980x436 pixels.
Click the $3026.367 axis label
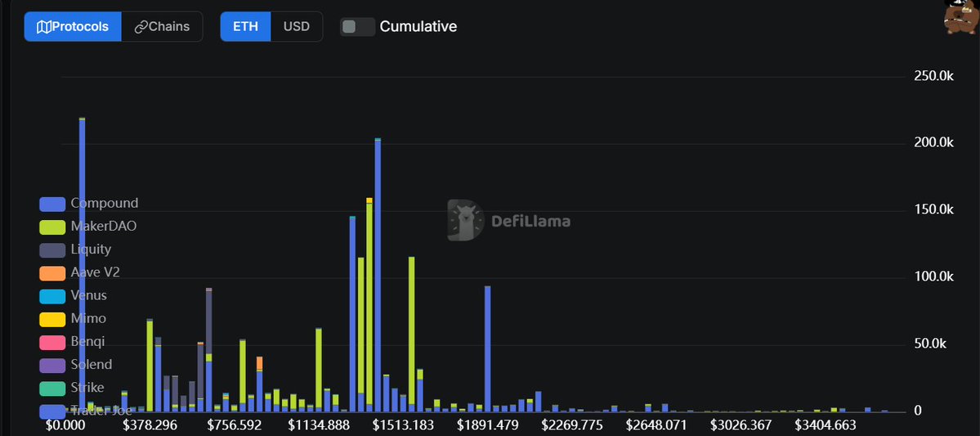pos(741,426)
